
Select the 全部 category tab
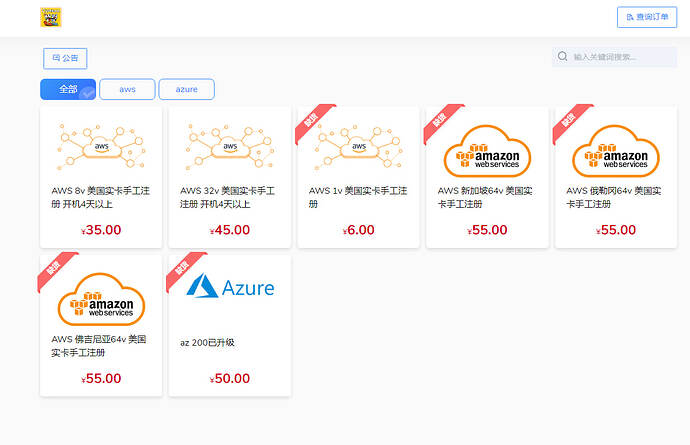68,89
